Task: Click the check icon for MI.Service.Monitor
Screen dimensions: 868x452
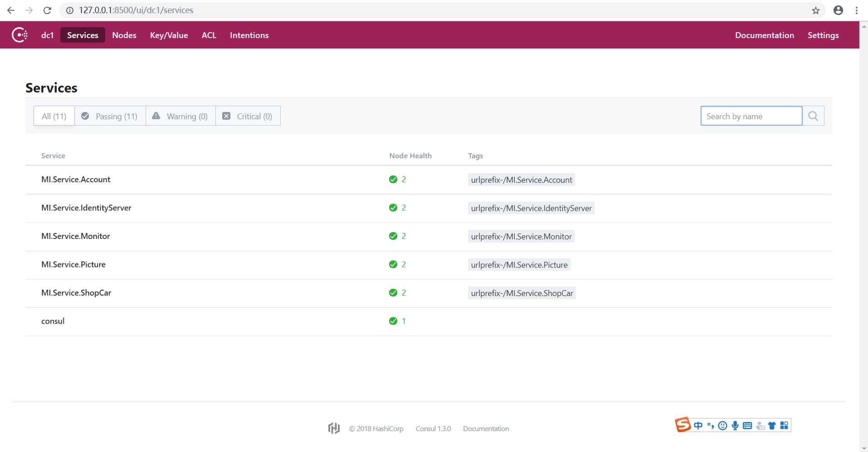Action: [x=393, y=236]
